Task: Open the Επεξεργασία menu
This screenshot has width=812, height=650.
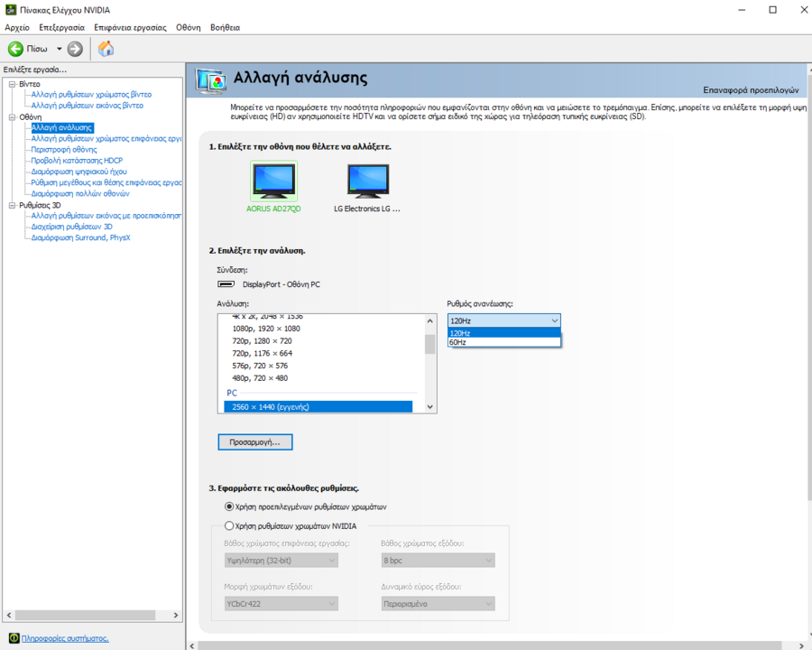Action: (61, 27)
